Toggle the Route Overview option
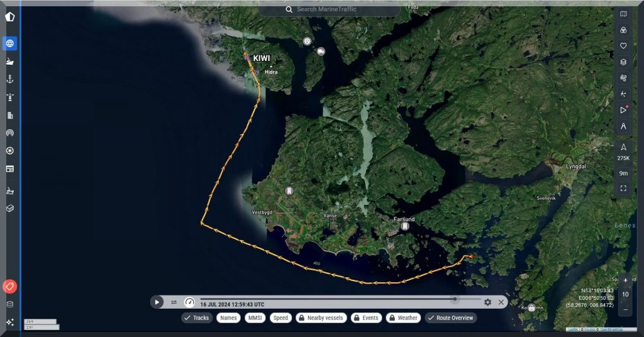This screenshot has height=337, width=644. [x=450, y=318]
